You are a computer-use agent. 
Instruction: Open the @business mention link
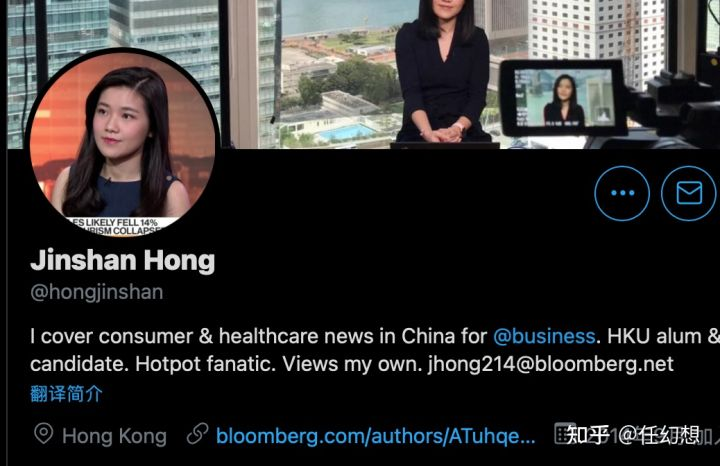[x=544, y=337]
